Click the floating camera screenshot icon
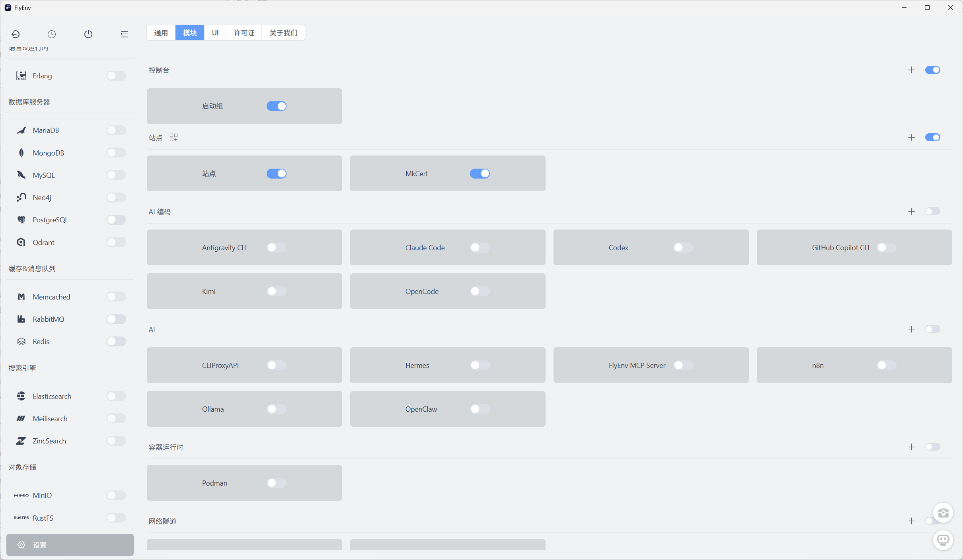This screenshot has width=963, height=560. pyautogui.click(x=943, y=513)
